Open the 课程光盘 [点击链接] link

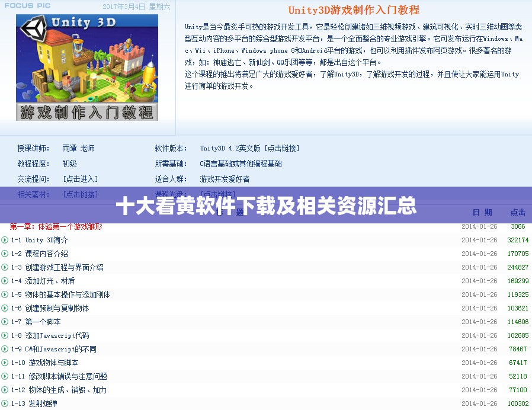217,194
